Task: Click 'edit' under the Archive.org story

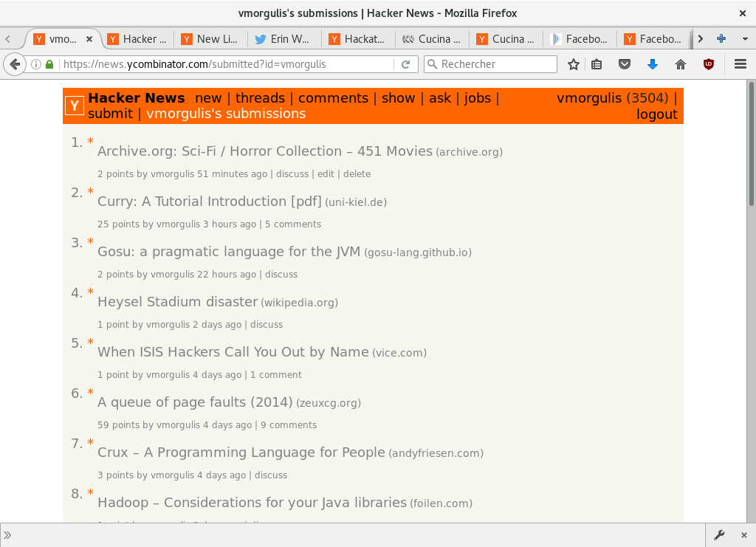Action: [326, 174]
